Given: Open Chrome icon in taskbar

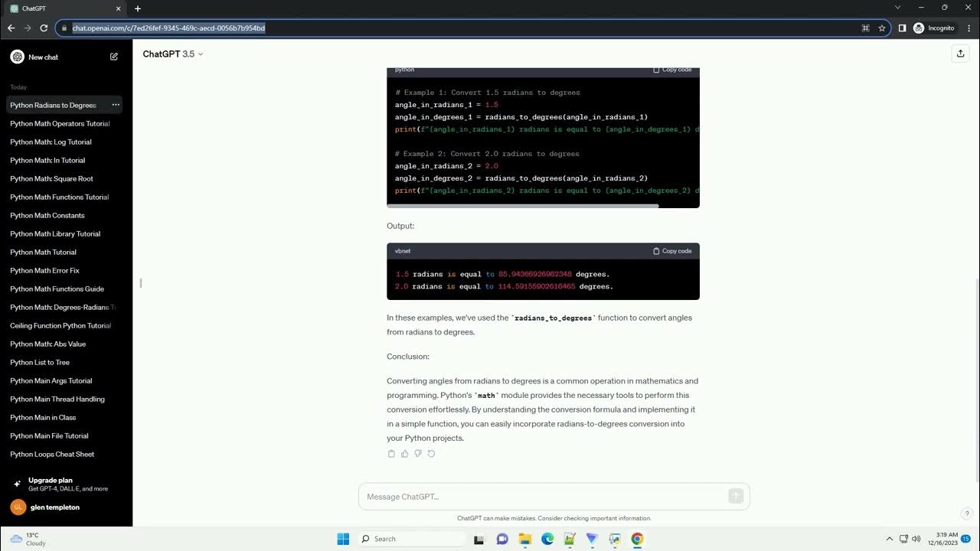Looking at the screenshot, I should (x=637, y=539).
